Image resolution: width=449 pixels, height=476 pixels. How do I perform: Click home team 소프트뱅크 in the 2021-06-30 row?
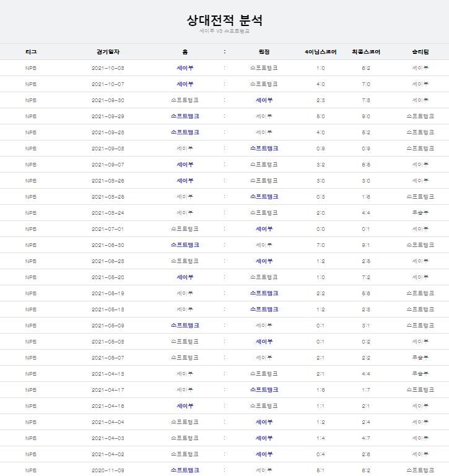pos(185,245)
